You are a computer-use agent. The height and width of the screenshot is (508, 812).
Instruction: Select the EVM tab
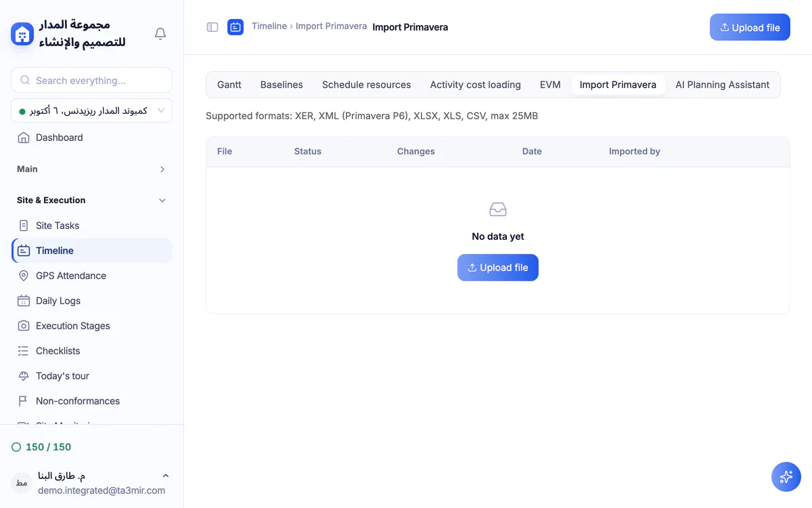pyautogui.click(x=550, y=85)
